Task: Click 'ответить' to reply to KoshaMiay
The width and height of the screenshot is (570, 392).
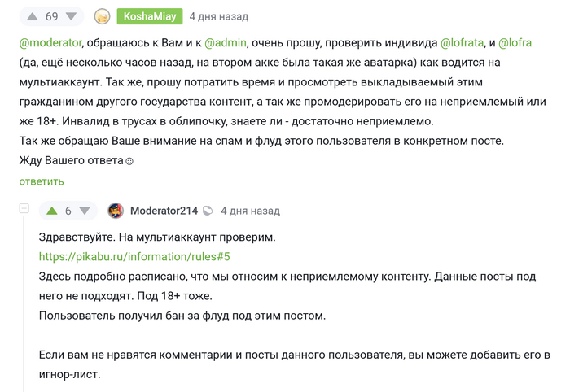Action: point(42,181)
